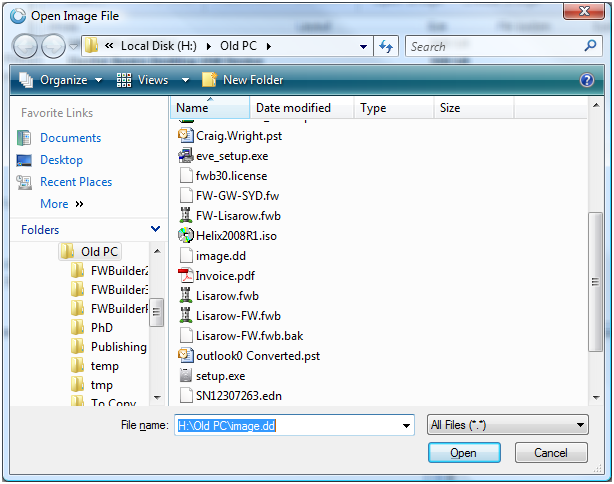This screenshot has width=614, height=484.
Task: Open the Documents favorite link
Action: click(x=70, y=138)
